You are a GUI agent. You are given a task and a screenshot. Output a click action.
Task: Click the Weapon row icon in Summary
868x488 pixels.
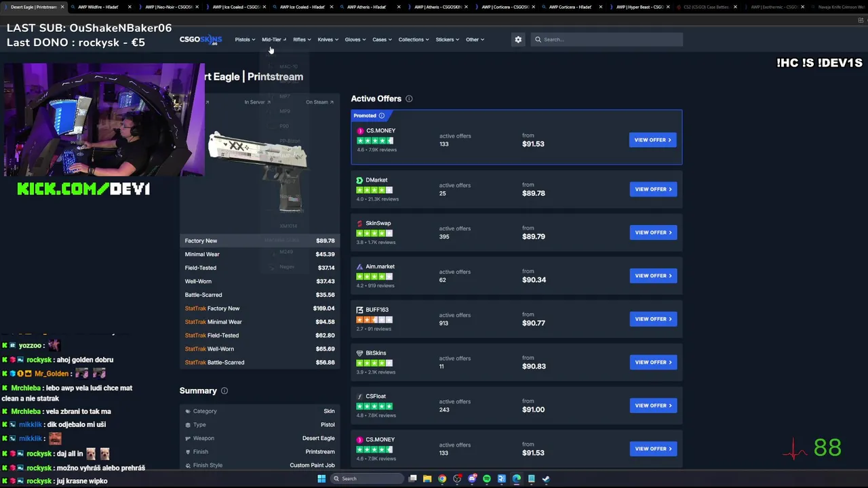188,439
